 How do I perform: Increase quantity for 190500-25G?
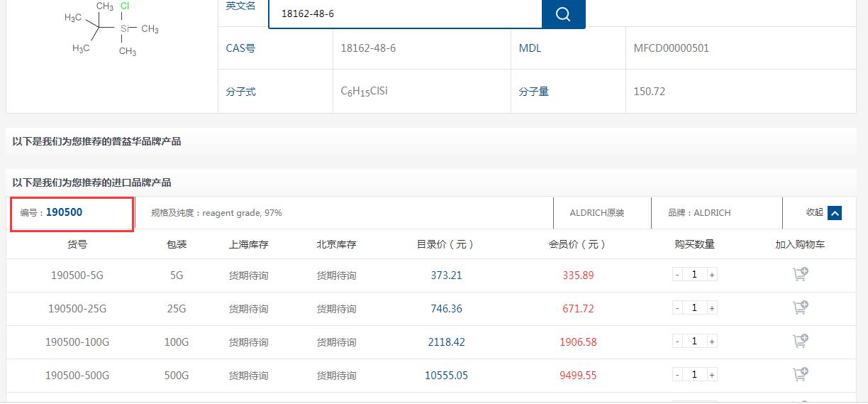tap(712, 308)
